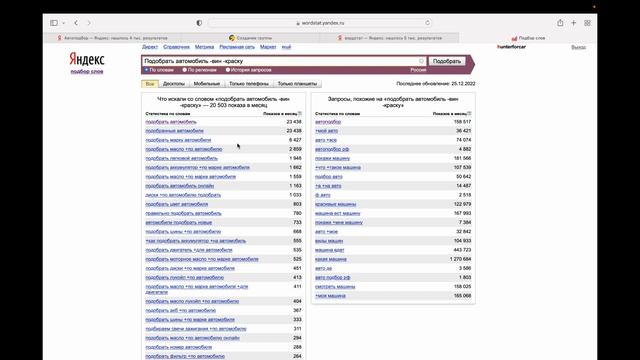Open the Safari Share icon
The height and width of the screenshot is (360, 640).
(560, 23)
